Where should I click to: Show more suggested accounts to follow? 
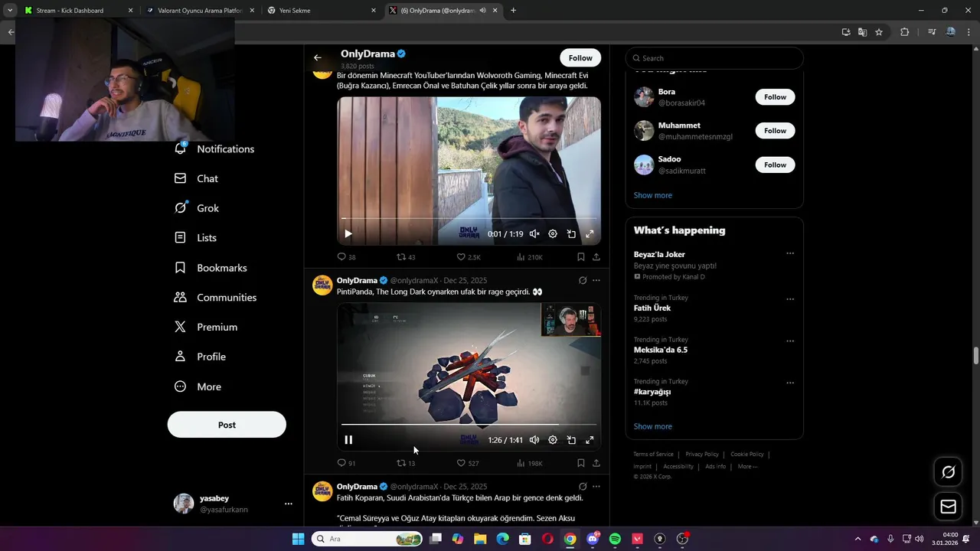652,195
